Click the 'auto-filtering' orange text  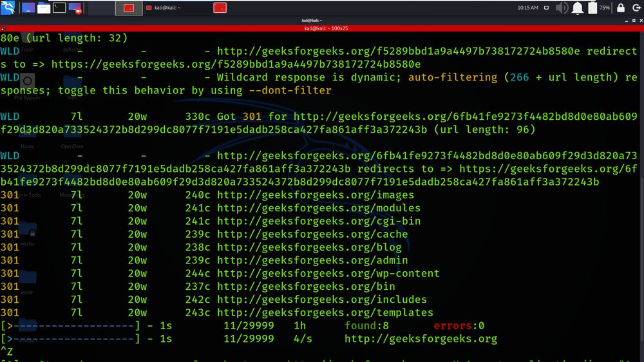[x=453, y=77]
